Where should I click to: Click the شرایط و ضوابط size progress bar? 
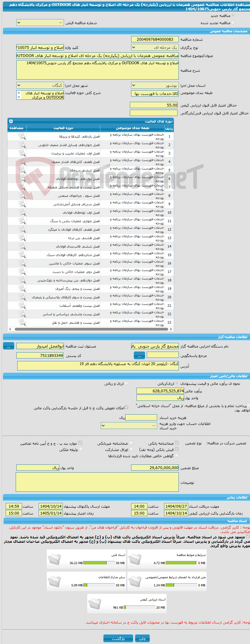coord(181,563)
